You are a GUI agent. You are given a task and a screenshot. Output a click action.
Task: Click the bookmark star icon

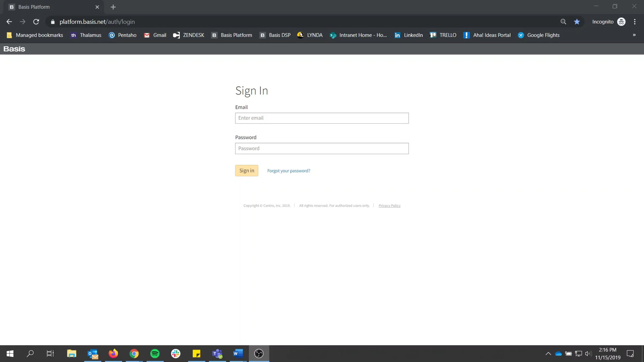tap(577, 22)
